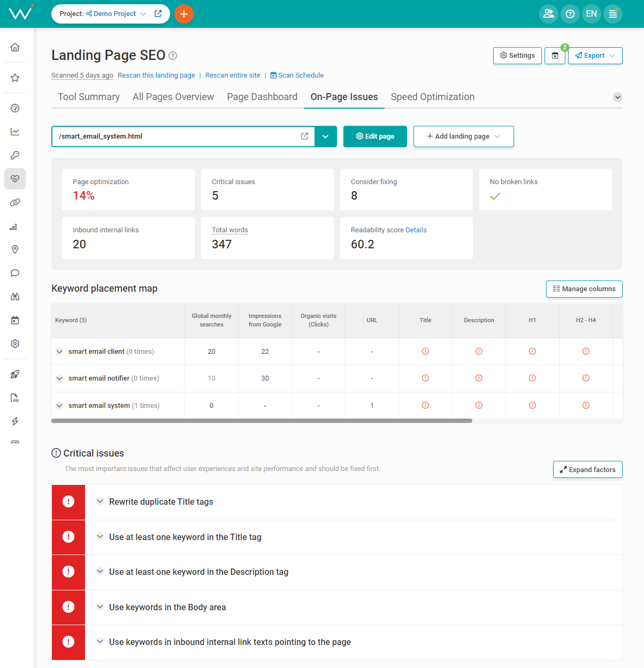Expand the tabs overflow chevron
The height and width of the screenshot is (668, 644).
point(618,97)
